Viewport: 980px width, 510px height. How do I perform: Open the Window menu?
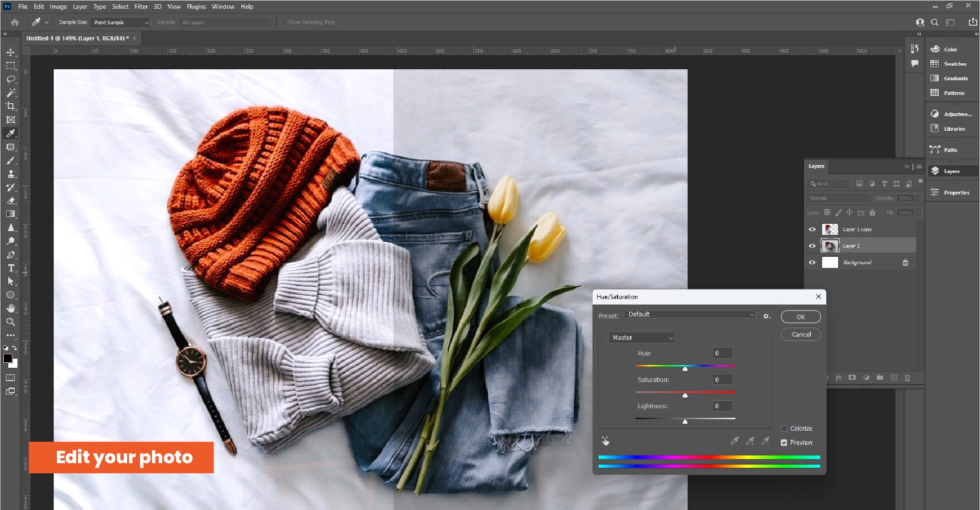[x=223, y=6]
